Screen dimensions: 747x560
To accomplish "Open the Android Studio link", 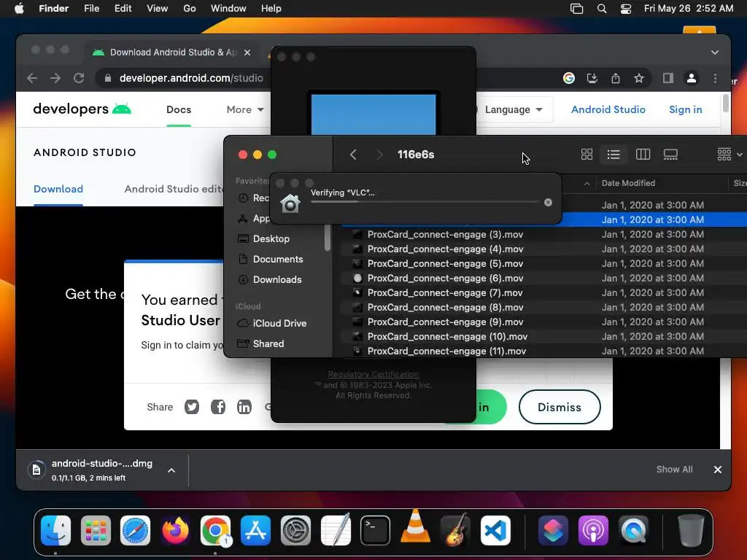I will (x=608, y=109).
